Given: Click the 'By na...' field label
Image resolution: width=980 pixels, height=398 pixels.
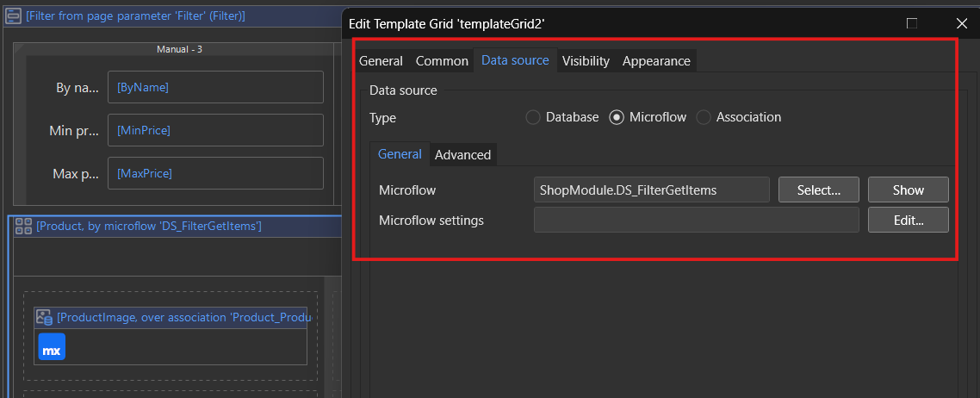Looking at the screenshot, I should (78, 88).
